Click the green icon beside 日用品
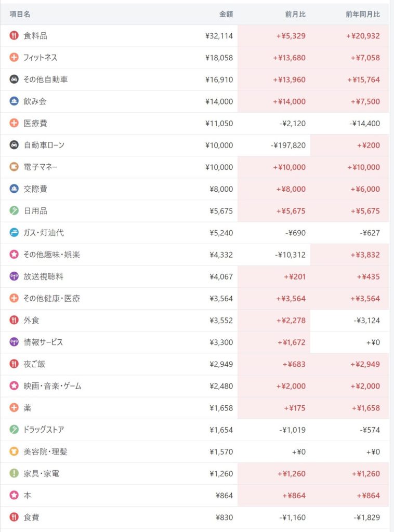This screenshot has width=394, height=532. tap(14, 211)
